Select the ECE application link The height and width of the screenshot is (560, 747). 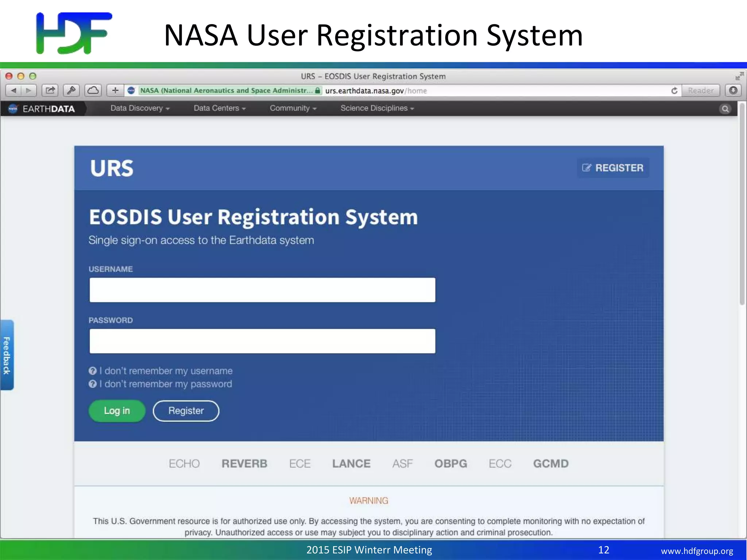coord(300,463)
